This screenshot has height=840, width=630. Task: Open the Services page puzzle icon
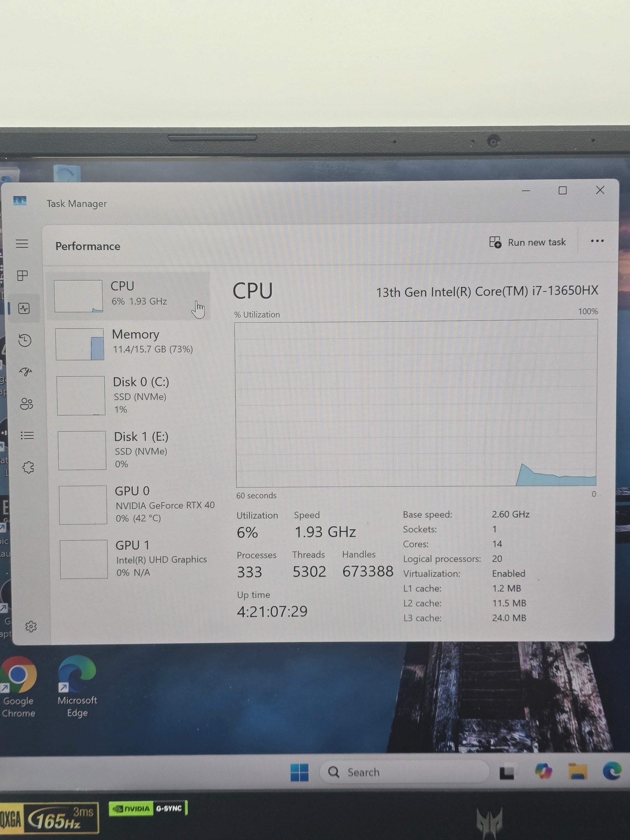pos(28,467)
